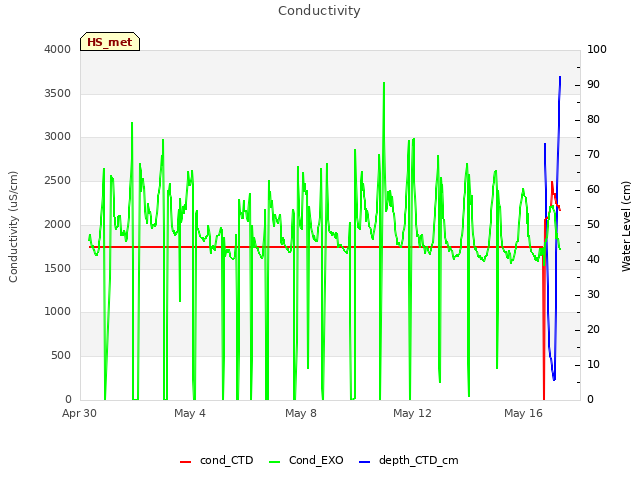The width and height of the screenshot is (640, 480).
Task: Click the green Cond_EXO legend swatch
Action: click(275, 462)
